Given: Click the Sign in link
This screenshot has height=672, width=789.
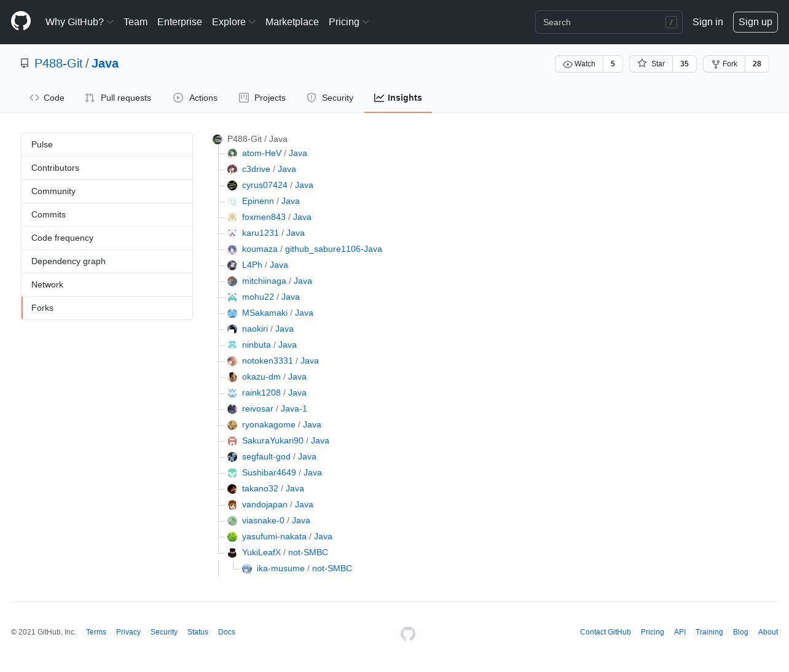Looking at the screenshot, I should tap(707, 22).
